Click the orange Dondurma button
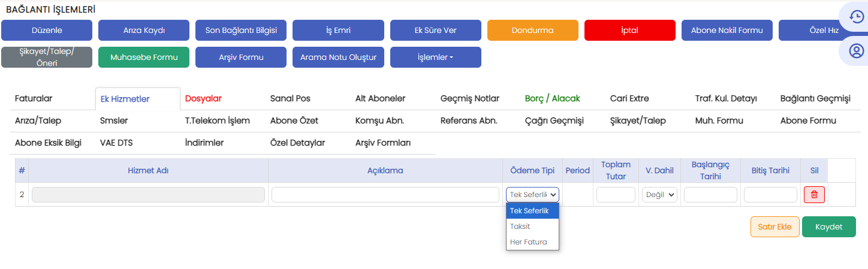 click(532, 30)
